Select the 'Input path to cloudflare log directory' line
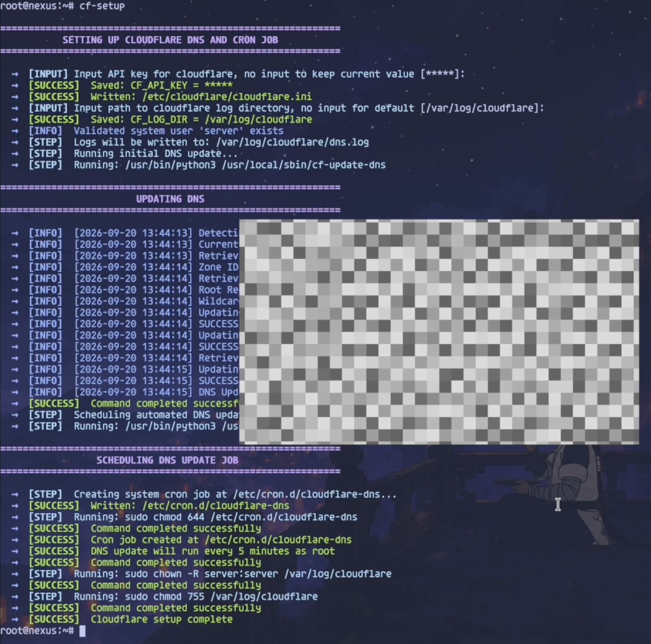This screenshot has width=651, height=644. pos(278,108)
